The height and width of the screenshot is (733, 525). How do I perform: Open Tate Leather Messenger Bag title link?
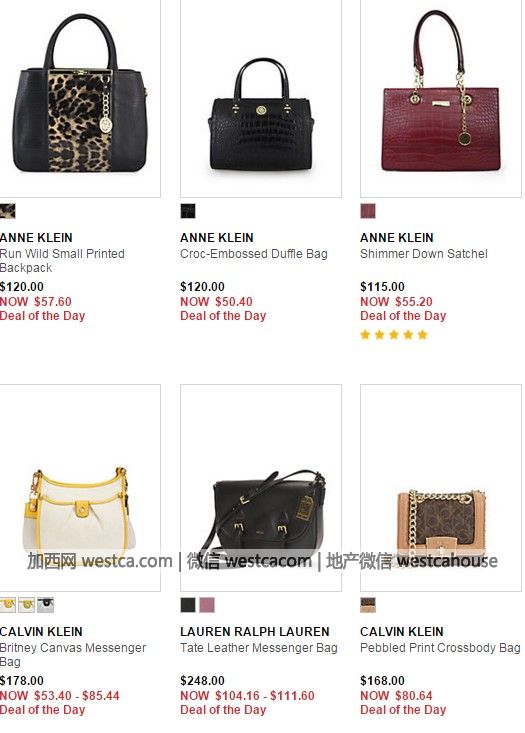pos(259,648)
